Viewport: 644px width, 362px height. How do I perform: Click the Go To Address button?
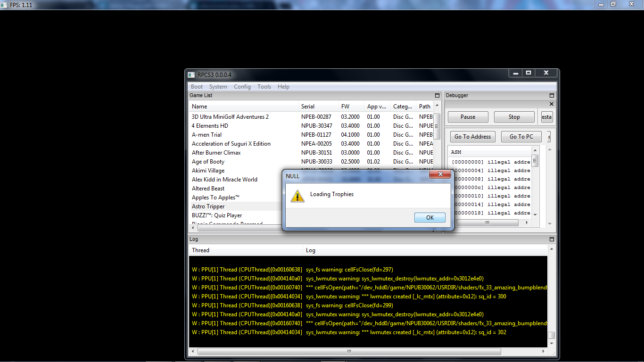[x=472, y=137]
